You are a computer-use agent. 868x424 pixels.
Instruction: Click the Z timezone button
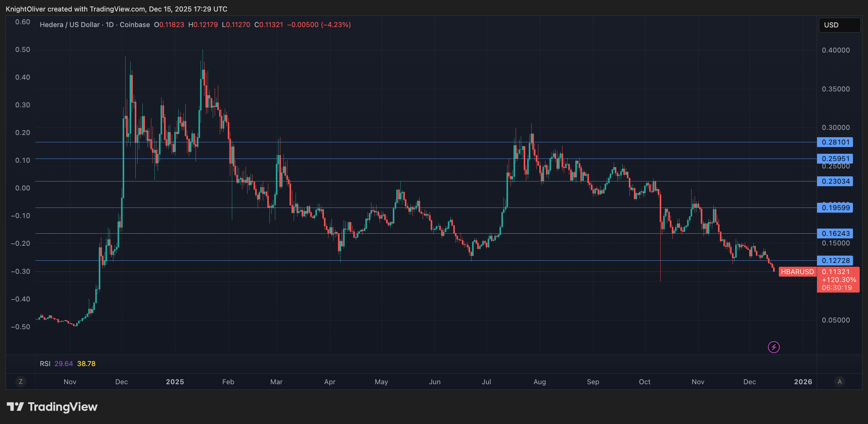tap(21, 382)
